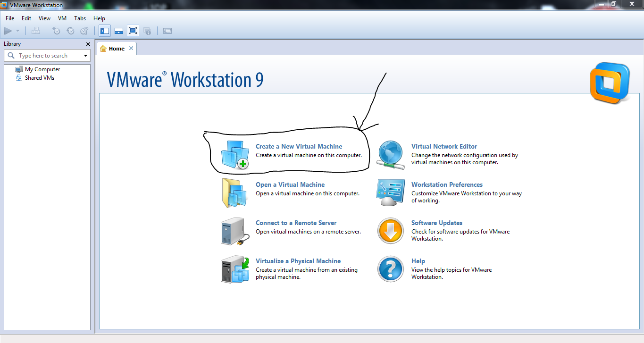Click the Manage Snapshots wrench icon
Screen dimensions: 644x343
point(84,31)
